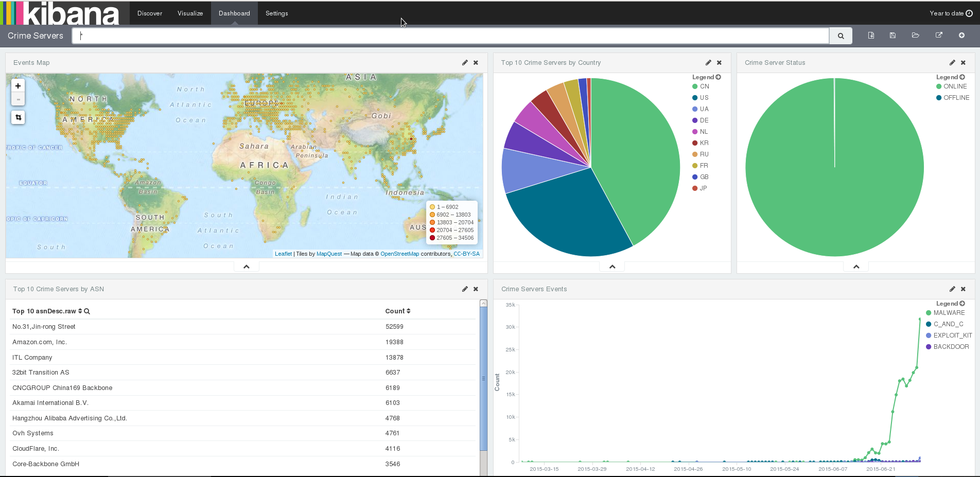This screenshot has height=477, width=980.
Task: Save the dashboard with the floppy icon
Action: [x=892, y=36]
